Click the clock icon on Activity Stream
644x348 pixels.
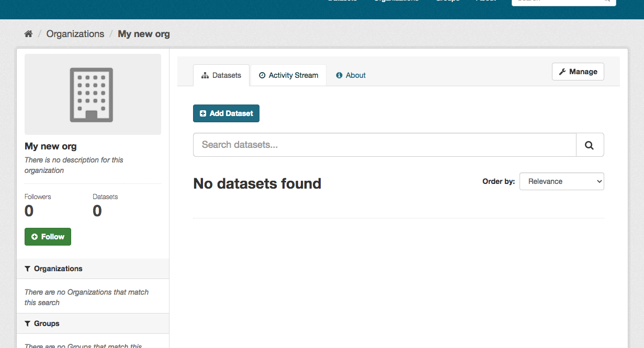pos(262,75)
